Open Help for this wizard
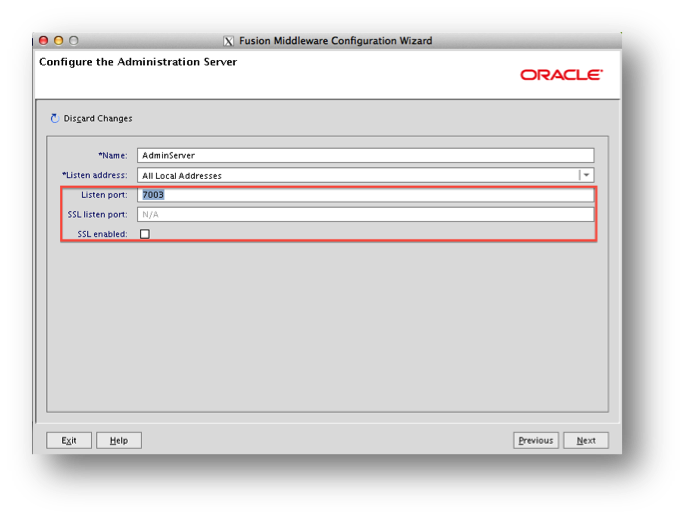687x519 pixels. [119, 441]
